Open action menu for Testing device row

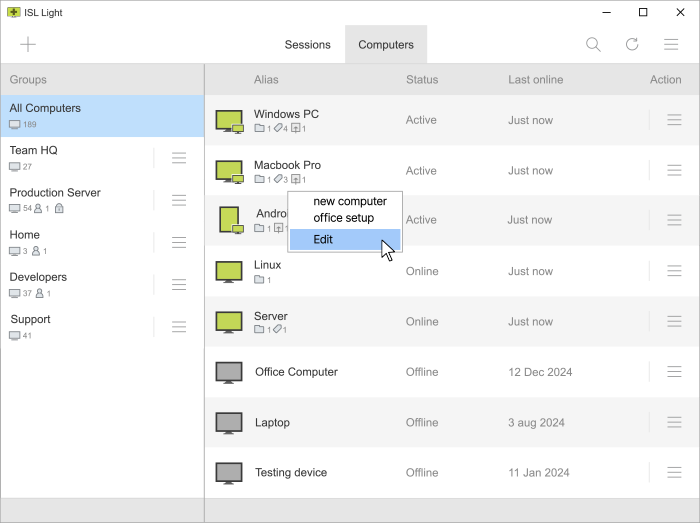674,473
